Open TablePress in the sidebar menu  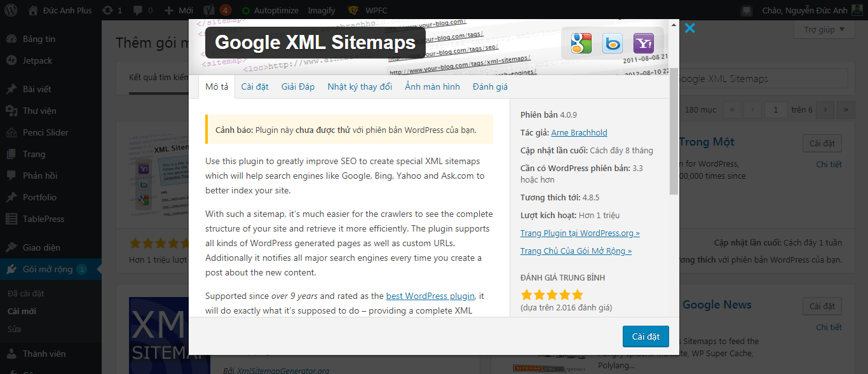point(43,219)
